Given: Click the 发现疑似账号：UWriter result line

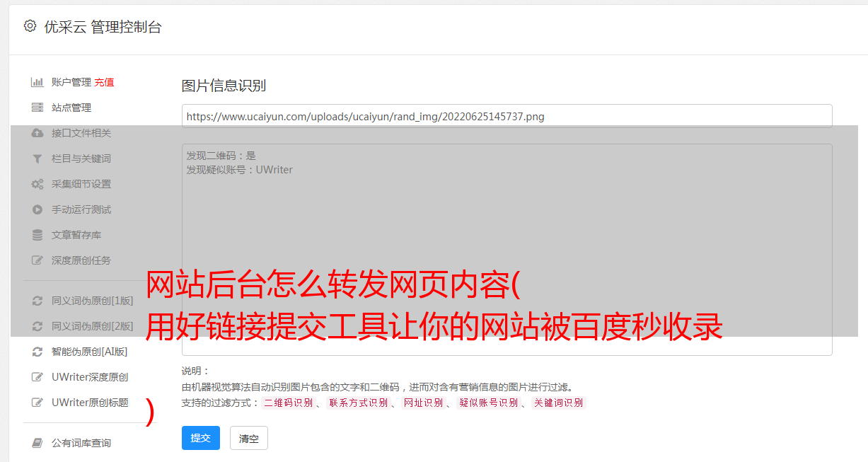Looking at the screenshot, I should (x=240, y=170).
